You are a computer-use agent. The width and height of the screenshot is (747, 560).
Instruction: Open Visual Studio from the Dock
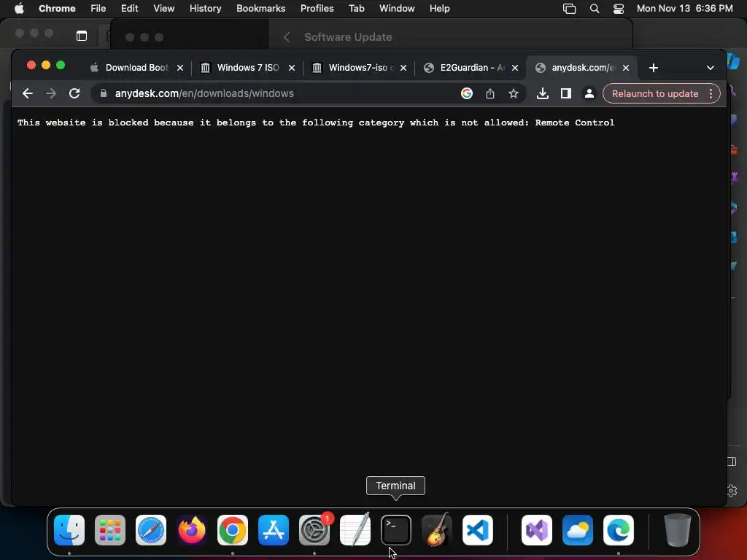point(537,530)
